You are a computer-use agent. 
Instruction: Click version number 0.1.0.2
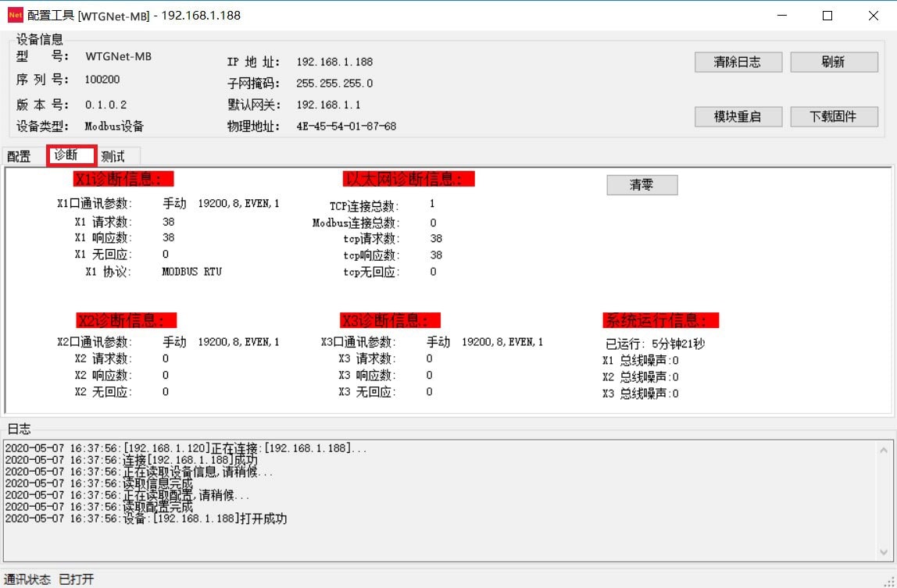pos(105,105)
